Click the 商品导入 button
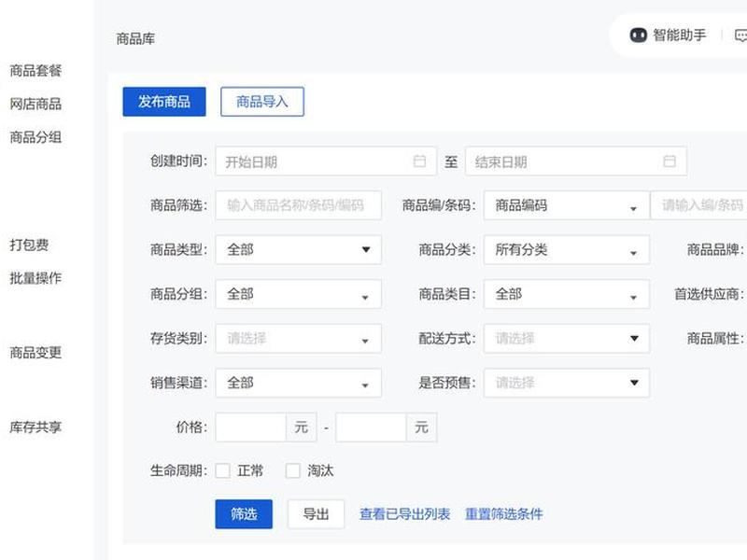This screenshot has height=560, width=747. pyautogui.click(x=262, y=102)
